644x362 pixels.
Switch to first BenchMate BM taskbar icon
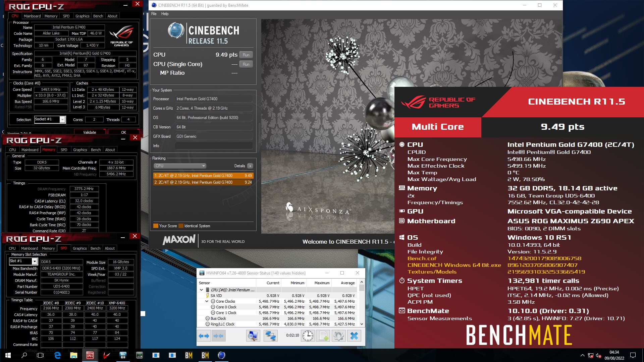coord(189,355)
